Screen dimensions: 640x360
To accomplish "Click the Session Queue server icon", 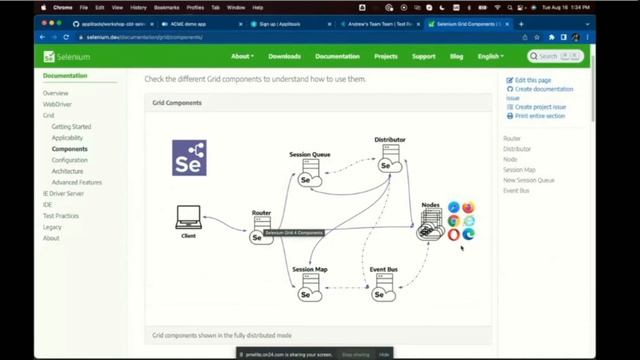I will point(309,173).
